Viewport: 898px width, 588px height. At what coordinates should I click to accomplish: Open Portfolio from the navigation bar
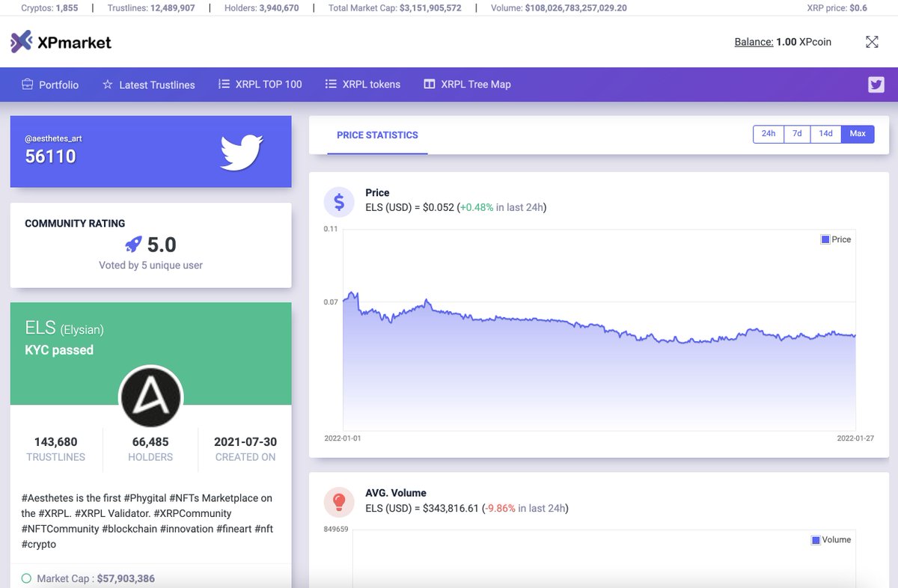50,85
